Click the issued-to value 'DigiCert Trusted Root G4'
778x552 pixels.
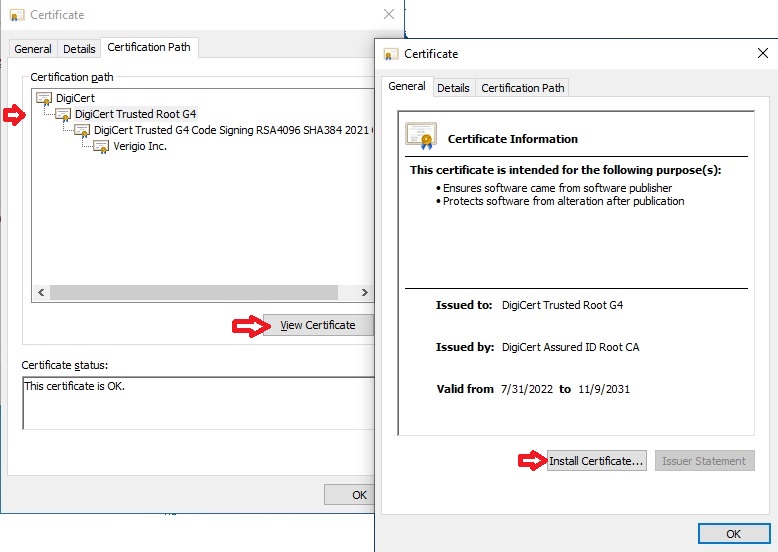click(562, 305)
